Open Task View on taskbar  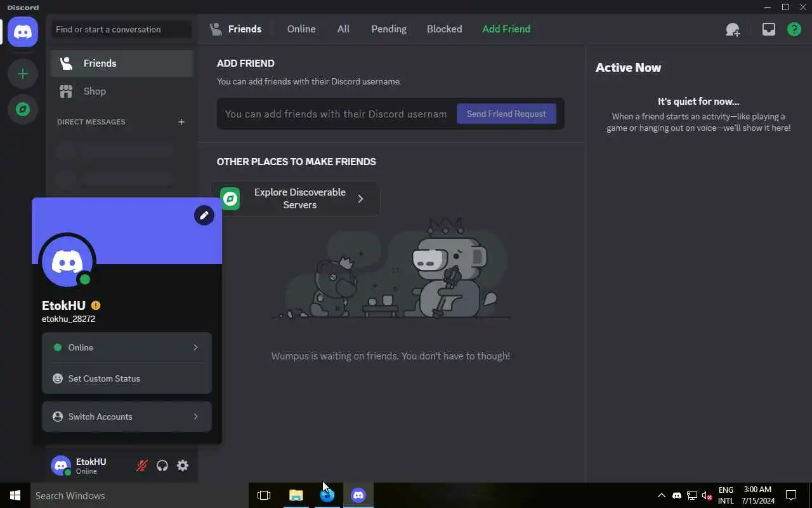tap(264, 495)
